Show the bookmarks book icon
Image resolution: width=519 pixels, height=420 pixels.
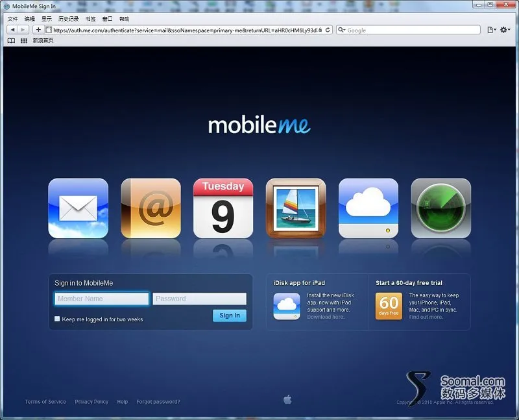pos(11,40)
